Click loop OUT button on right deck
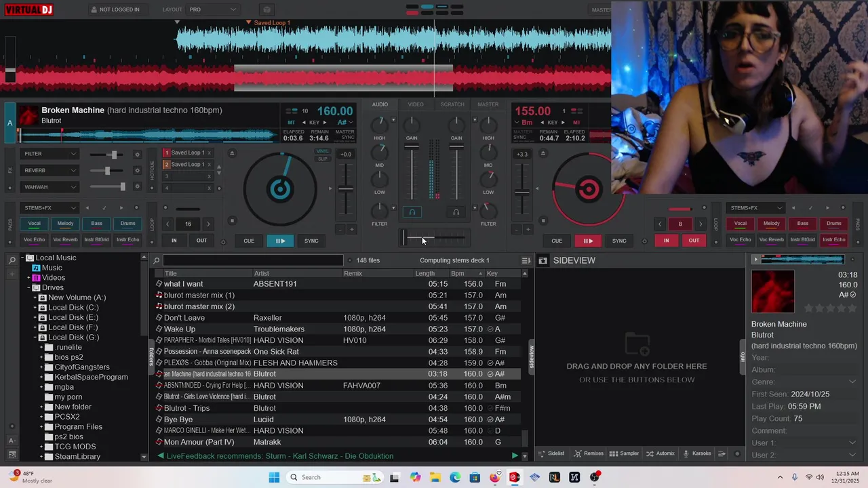The width and height of the screenshot is (868, 488). coord(694,241)
